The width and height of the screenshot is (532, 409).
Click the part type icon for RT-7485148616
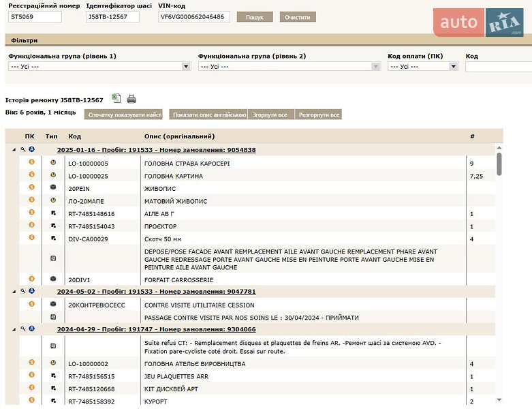(53, 213)
